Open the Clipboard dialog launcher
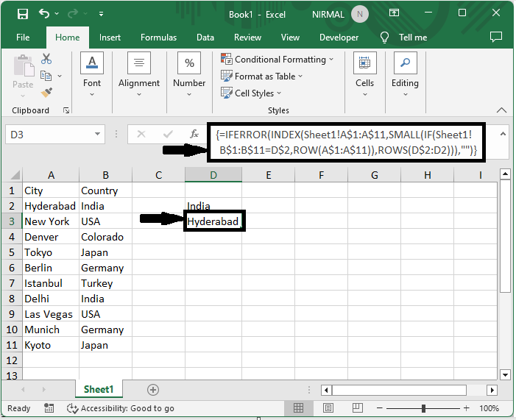The width and height of the screenshot is (516, 420). click(66, 110)
